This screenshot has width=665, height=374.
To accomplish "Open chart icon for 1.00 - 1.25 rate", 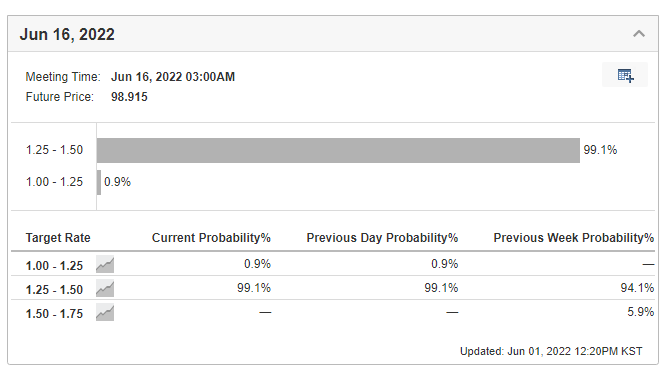I will point(105,265).
